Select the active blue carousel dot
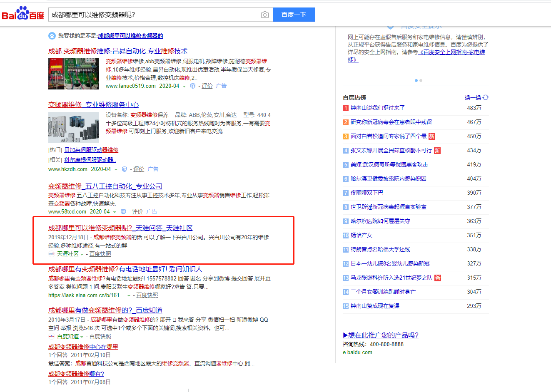This screenshot has height=392, width=551. (x=416, y=80)
